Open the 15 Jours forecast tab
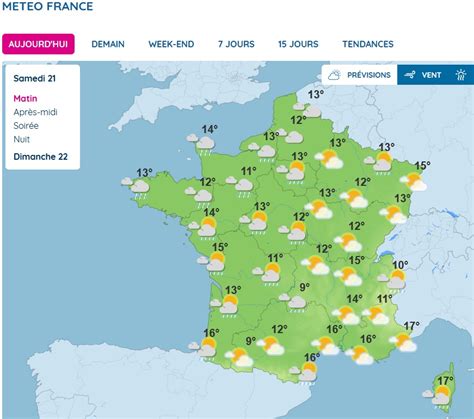474x419 pixels. (x=298, y=44)
